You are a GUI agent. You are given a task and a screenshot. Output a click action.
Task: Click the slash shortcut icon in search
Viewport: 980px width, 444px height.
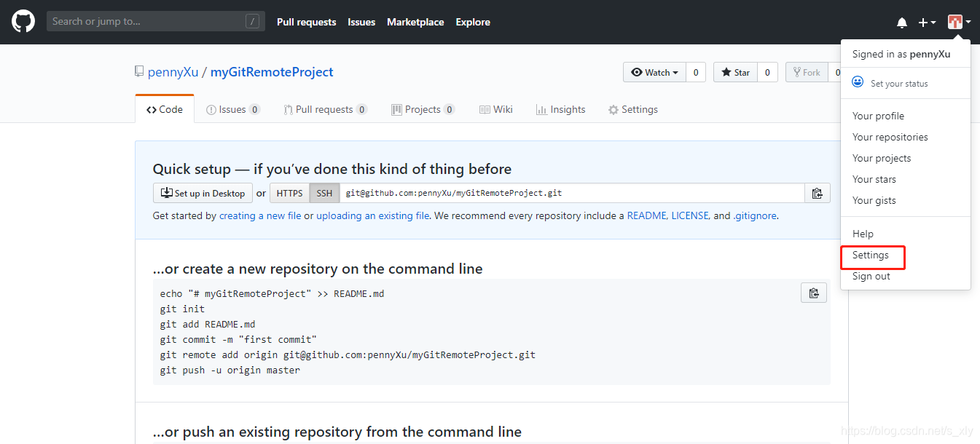tap(253, 21)
